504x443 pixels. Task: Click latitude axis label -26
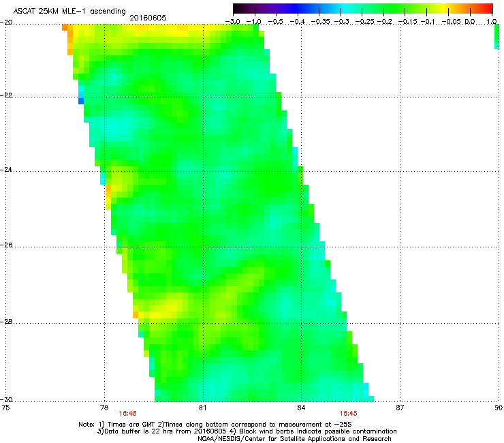click(x=6, y=245)
